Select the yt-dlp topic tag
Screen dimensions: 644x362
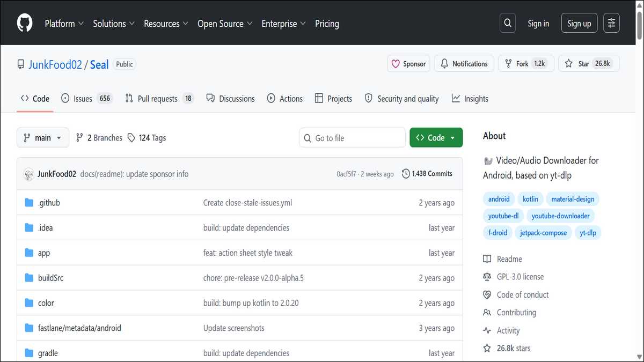(588, 233)
